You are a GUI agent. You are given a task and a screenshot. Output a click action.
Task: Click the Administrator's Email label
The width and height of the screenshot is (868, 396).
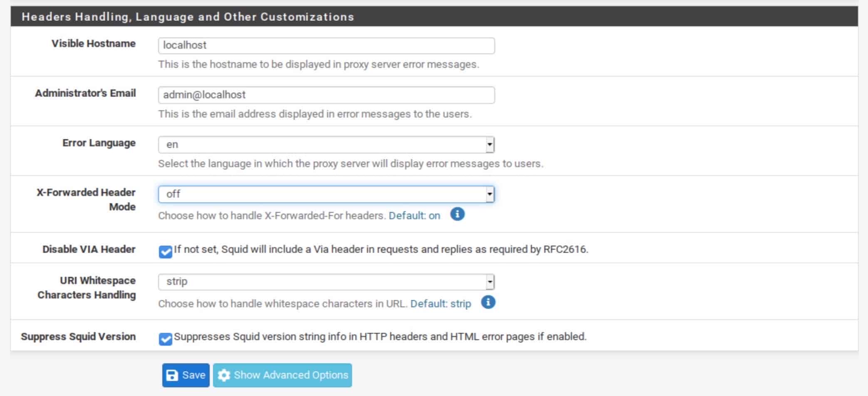coord(85,93)
